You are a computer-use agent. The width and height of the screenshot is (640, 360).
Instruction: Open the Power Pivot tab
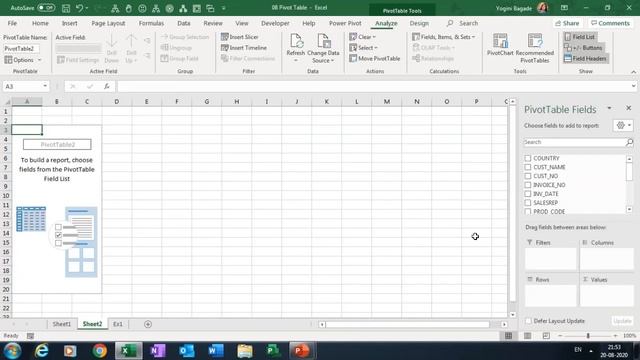coord(345,23)
